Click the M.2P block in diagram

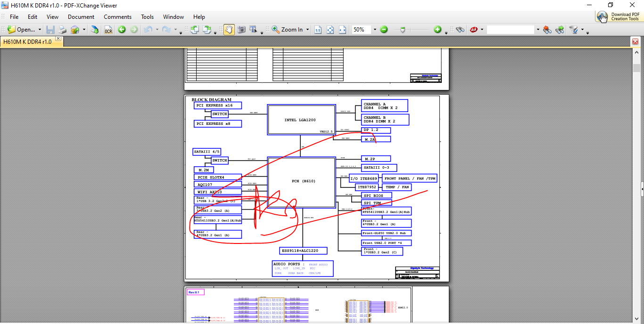click(x=376, y=159)
